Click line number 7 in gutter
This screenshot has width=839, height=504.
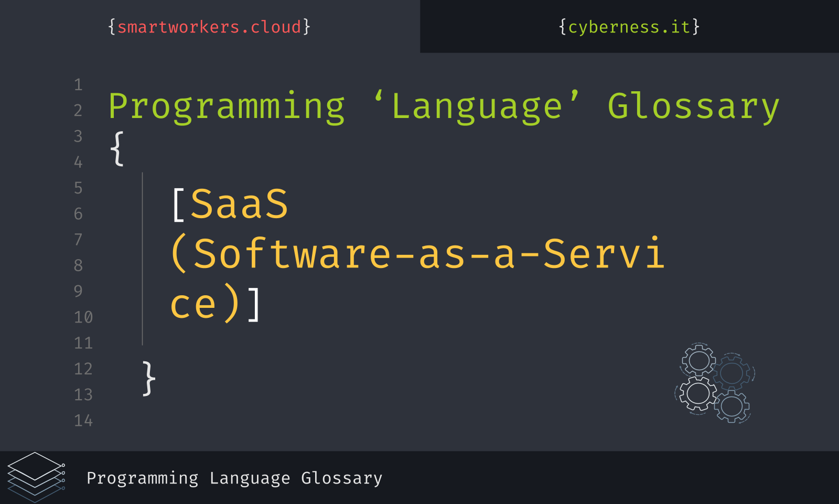click(x=78, y=240)
